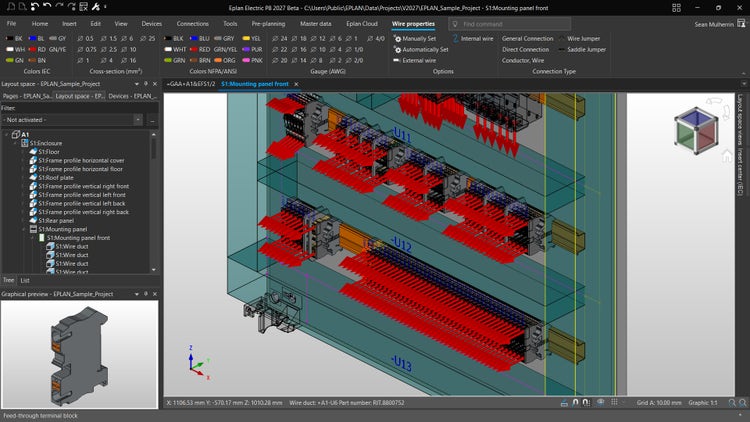Switch to the Devices ribbon tab
The width and height of the screenshot is (750, 422).
[x=152, y=23]
